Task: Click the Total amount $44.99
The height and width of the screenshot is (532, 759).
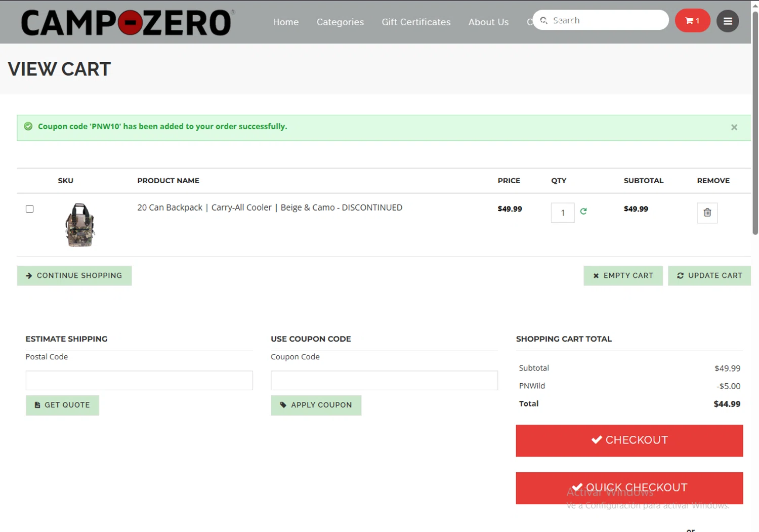Action: [727, 404]
